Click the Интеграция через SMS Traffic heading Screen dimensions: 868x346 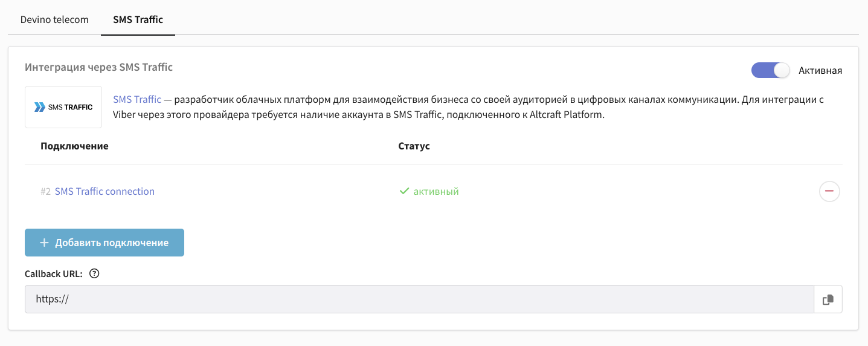coord(99,67)
